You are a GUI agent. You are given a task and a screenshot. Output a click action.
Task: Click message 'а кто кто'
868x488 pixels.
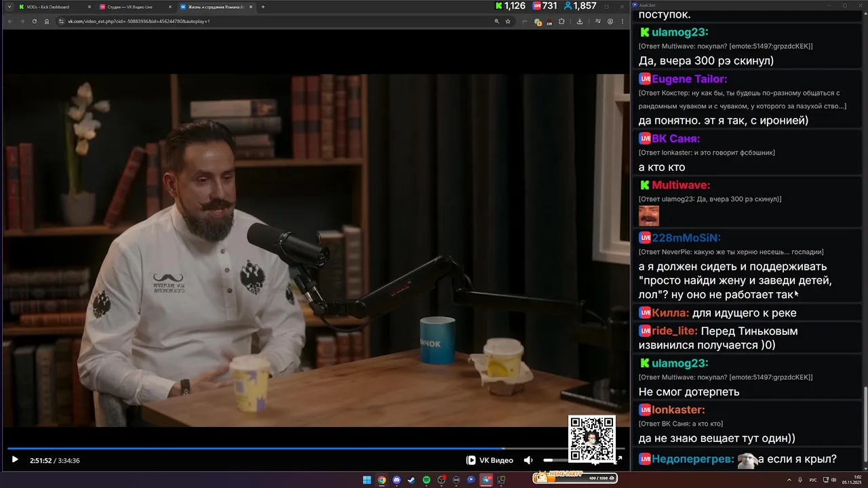[x=662, y=167]
